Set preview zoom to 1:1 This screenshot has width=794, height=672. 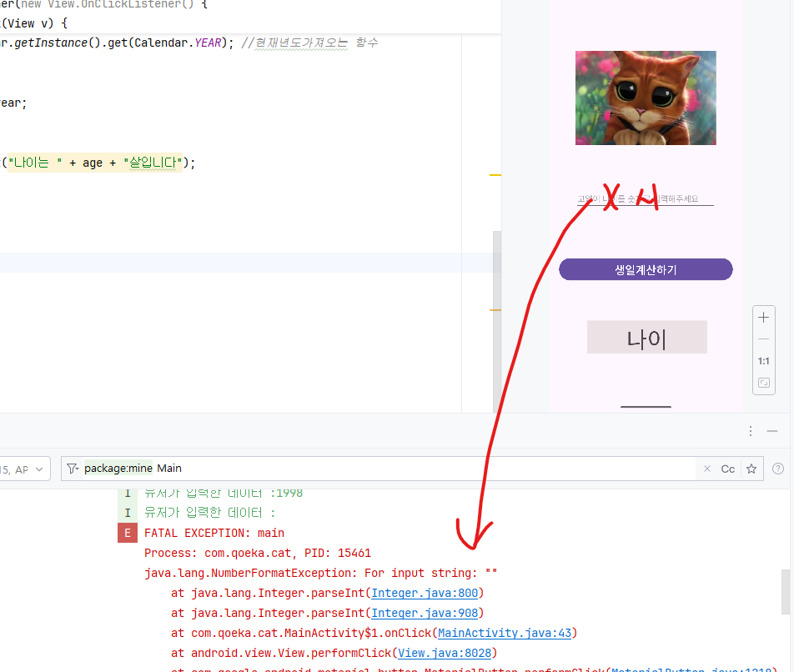(x=764, y=361)
